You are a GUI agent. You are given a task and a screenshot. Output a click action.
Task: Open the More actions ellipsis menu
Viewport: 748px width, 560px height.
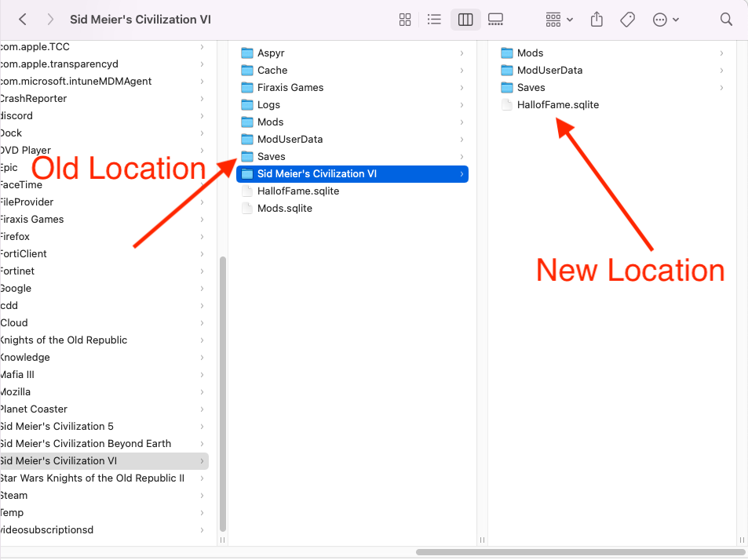666,20
